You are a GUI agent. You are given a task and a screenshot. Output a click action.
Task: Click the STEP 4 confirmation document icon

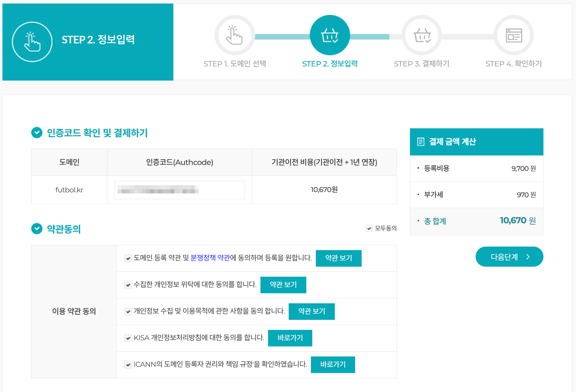pyautogui.click(x=514, y=35)
